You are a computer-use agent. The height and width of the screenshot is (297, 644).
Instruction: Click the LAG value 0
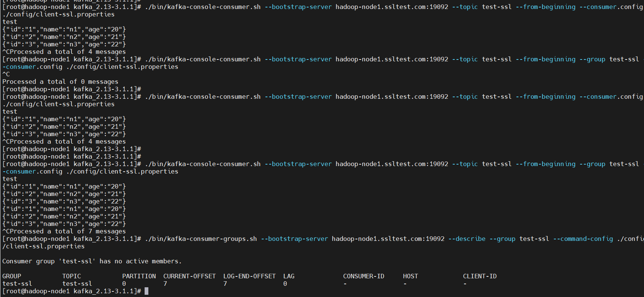point(285,284)
